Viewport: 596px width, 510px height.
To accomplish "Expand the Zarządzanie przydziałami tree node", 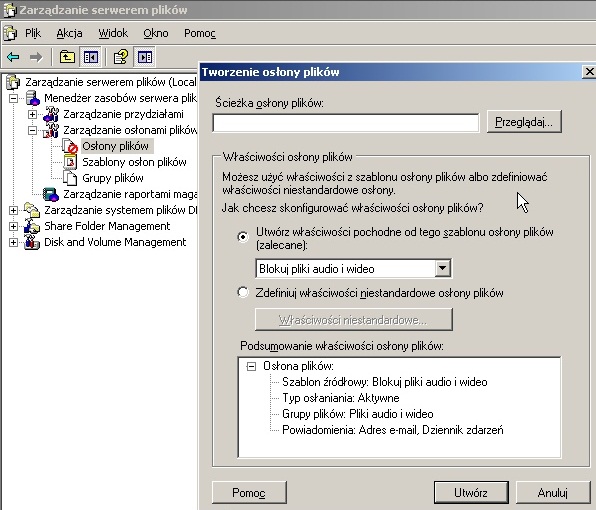I will pos(32,114).
